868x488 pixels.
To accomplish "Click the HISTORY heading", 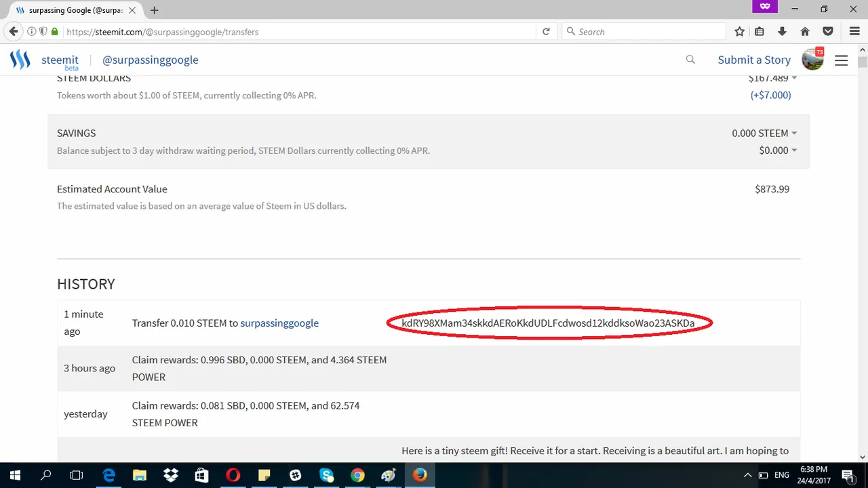I will [86, 284].
